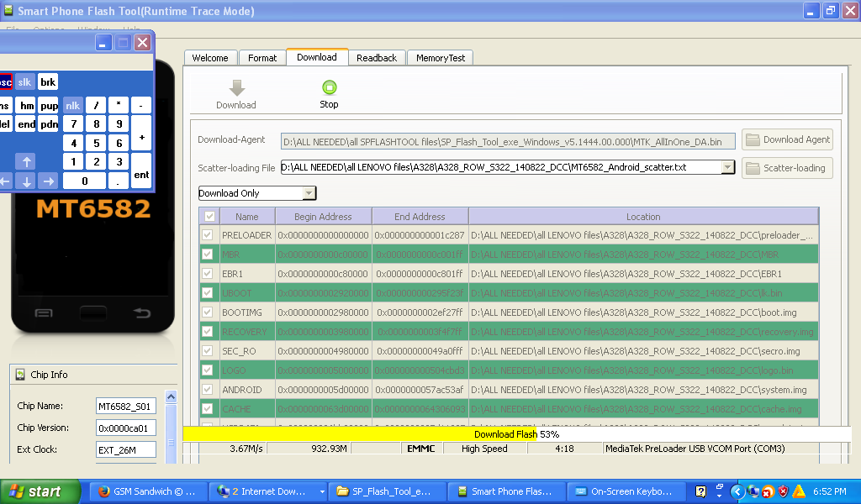Select the Download tab

click(317, 57)
